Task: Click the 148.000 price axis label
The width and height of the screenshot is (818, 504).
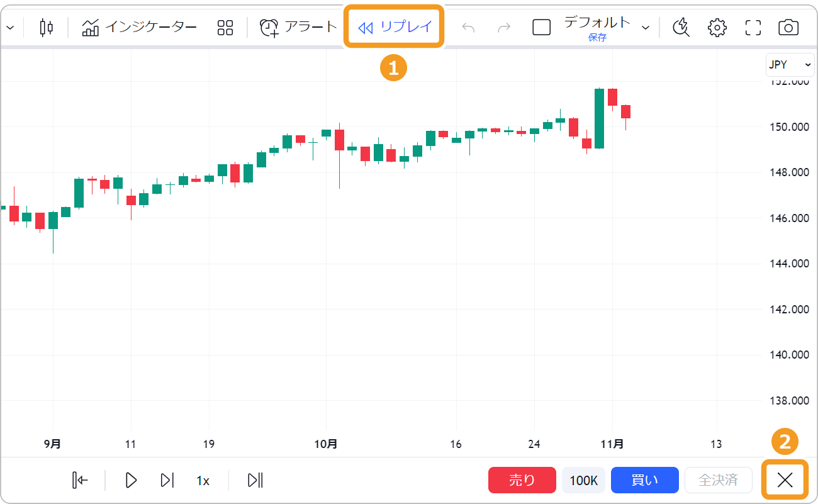Action: [789, 172]
